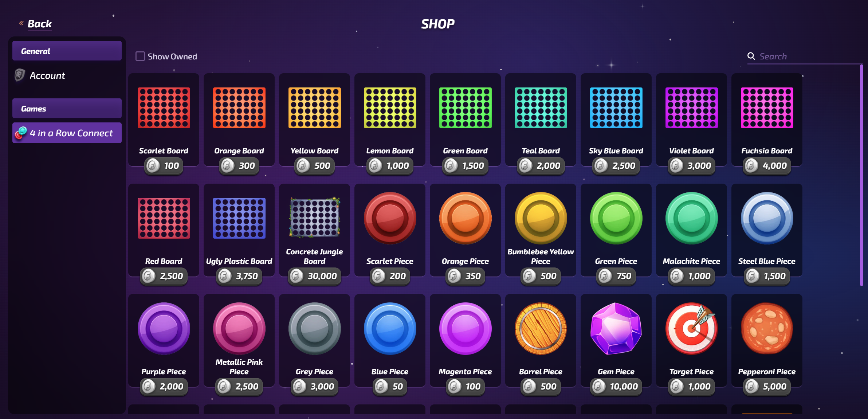Screen dimensions: 868x419
Task: Click the shop's vertical scrollbar
Action: pyautogui.click(x=861, y=175)
